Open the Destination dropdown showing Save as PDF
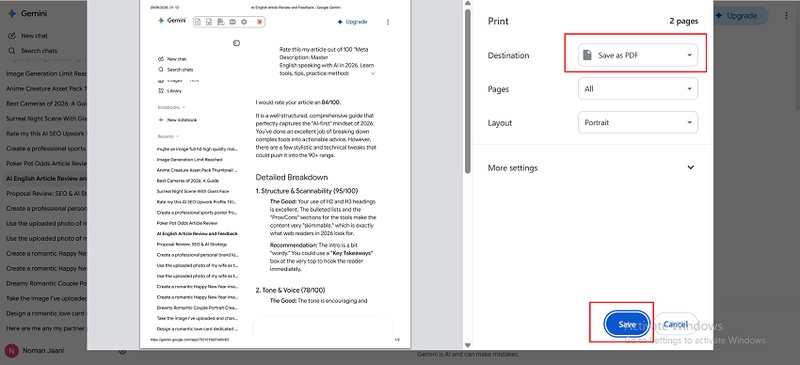The height and width of the screenshot is (365, 800). (637, 55)
